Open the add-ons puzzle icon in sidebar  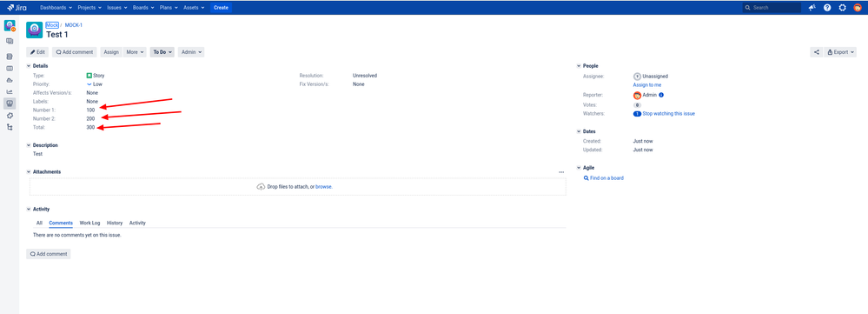[10, 115]
